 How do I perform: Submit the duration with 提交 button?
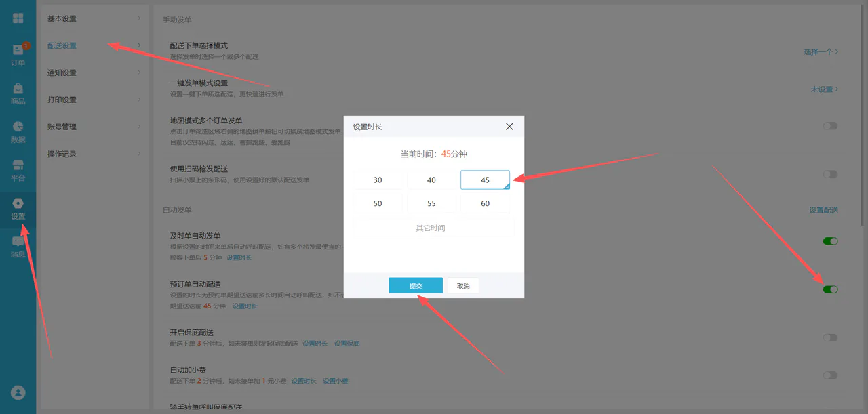[x=416, y=286]
